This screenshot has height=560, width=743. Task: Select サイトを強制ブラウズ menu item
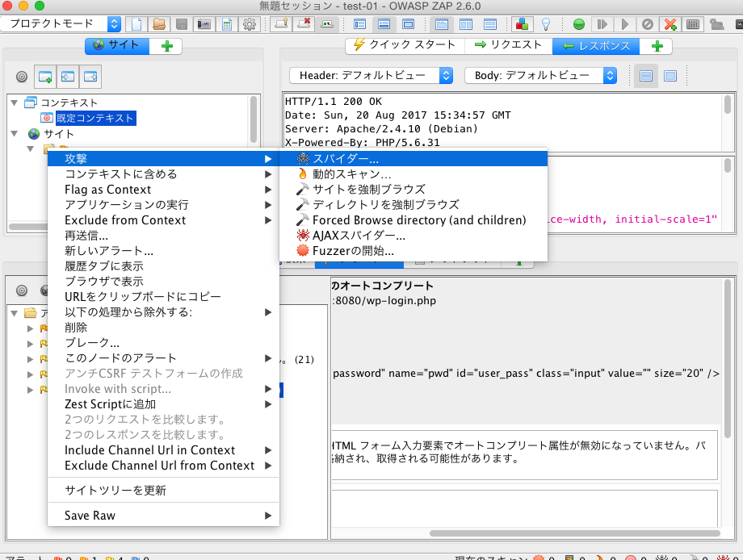[x=413, y=190]
